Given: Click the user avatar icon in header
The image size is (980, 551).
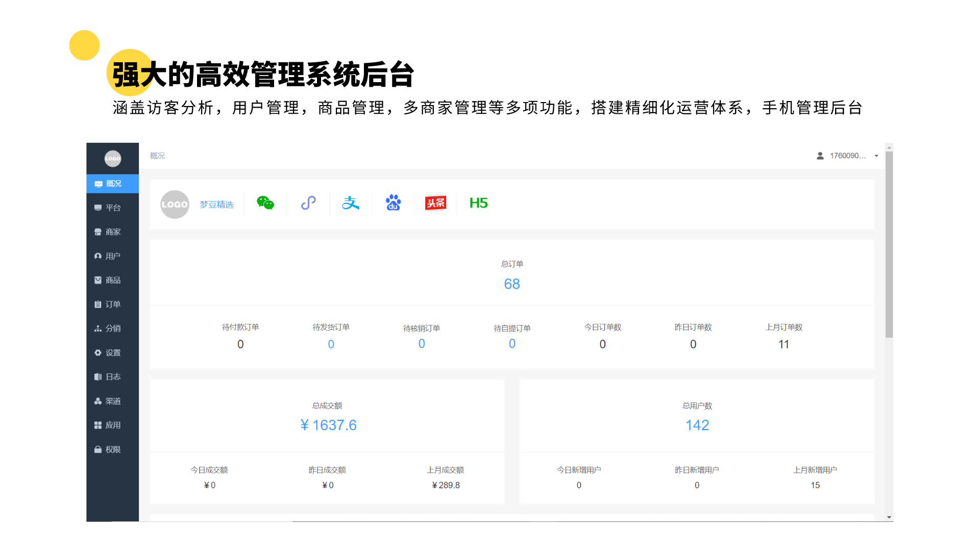Looking at the screenshot, I should (x=820, y=156).
